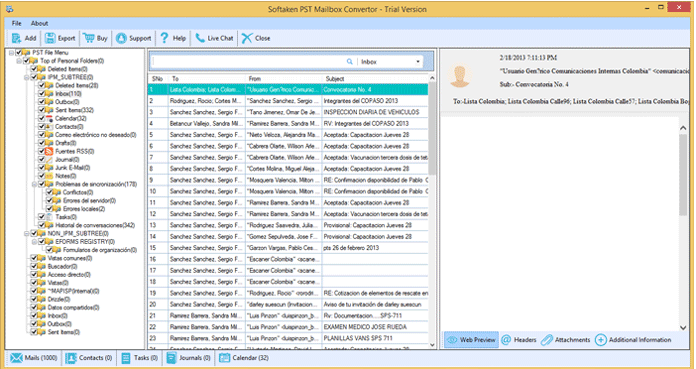Uncheck the Inbox(110) folder checkbox
Image resolution: width=696 pixels, height=369 pixels.
[x=42, y=94]
